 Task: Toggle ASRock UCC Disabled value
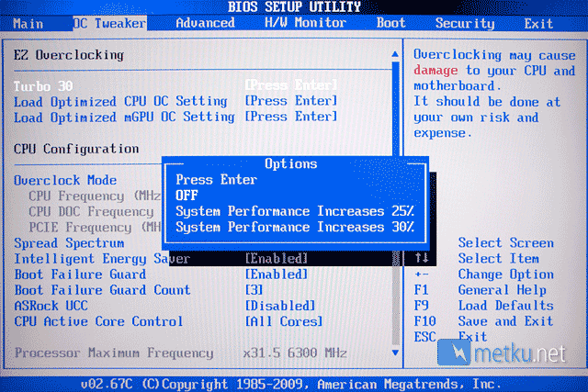click(x=280, y=306)
